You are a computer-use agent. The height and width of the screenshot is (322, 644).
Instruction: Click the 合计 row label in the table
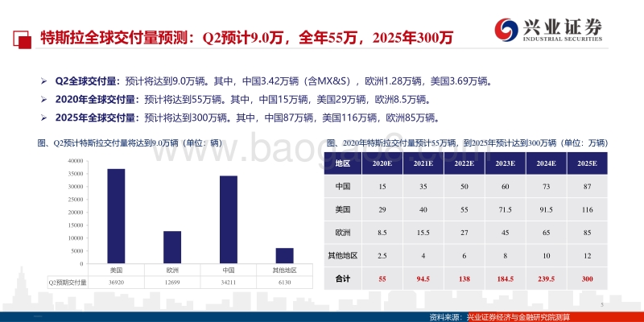tap(343, 279)
